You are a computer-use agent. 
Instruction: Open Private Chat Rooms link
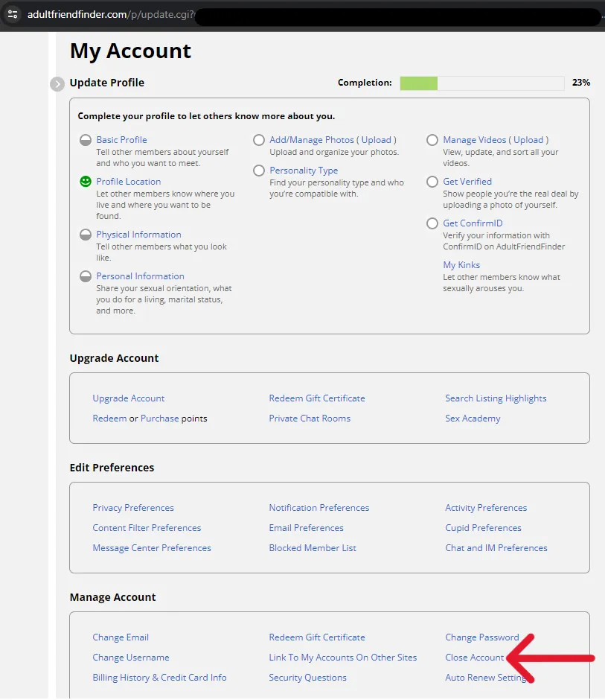click(310, 419)
